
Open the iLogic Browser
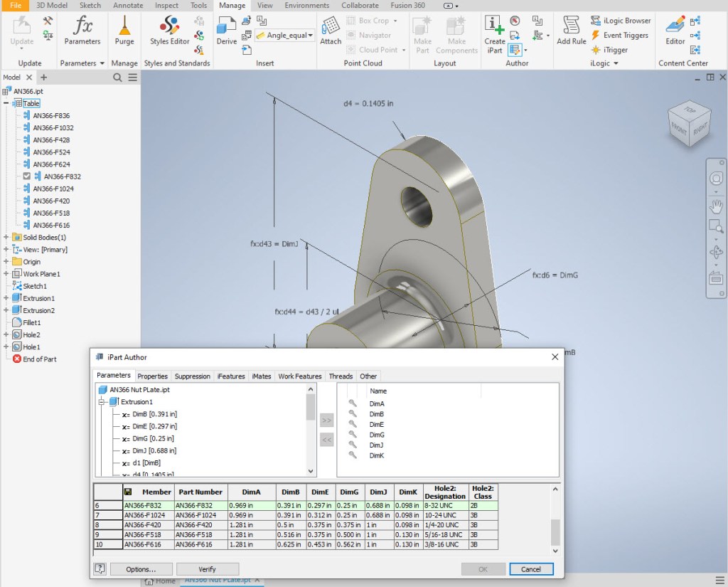(620, 20)
